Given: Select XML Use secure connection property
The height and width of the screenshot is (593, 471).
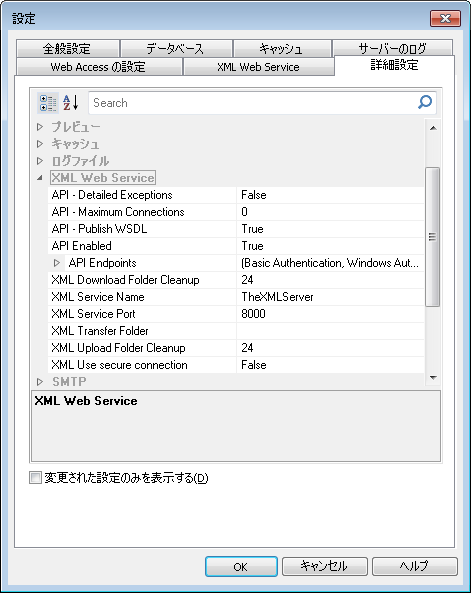Looking at the screenshot, I should click(142, 365).
